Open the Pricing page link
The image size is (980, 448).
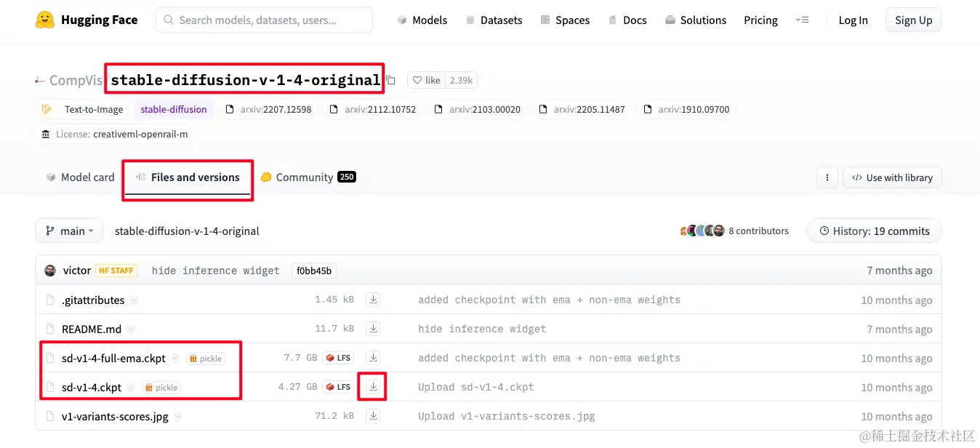[x=760, y=20]
